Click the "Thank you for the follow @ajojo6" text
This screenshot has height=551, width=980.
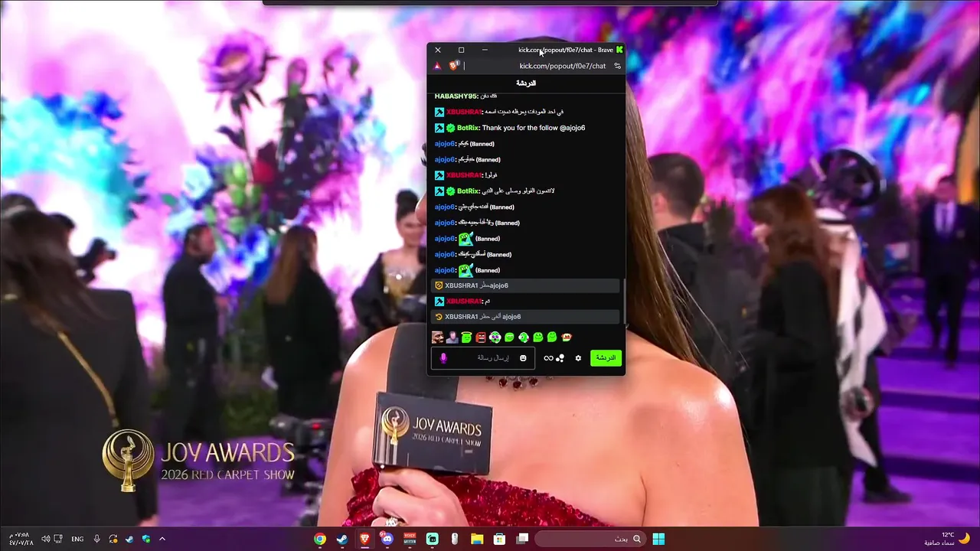(x=534, y=128)
